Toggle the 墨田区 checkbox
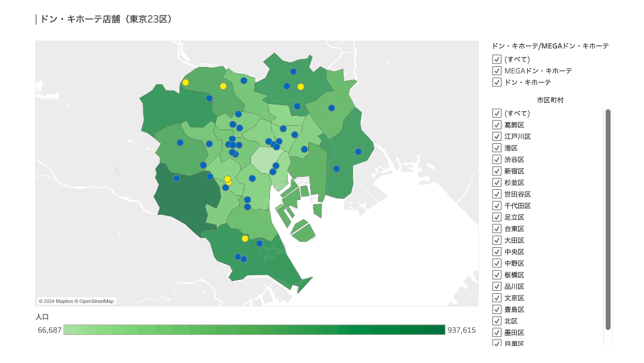The width and height of the screenshot is (644, 363). point(497,332)
